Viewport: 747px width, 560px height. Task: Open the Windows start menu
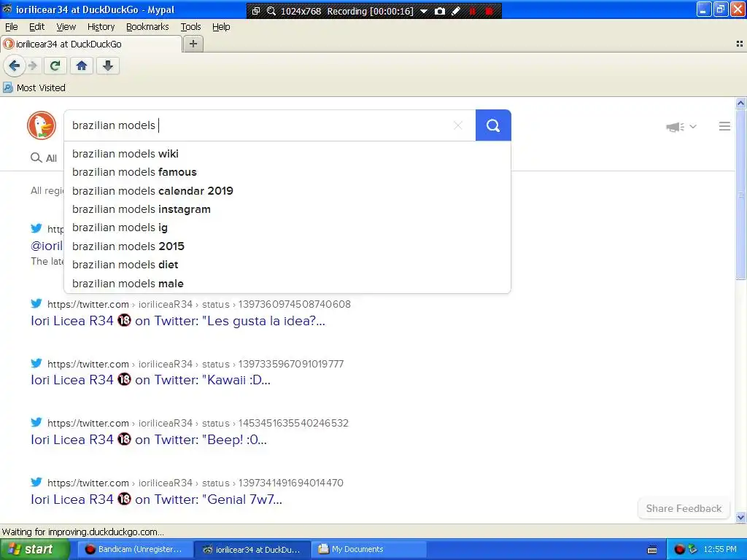35,550
